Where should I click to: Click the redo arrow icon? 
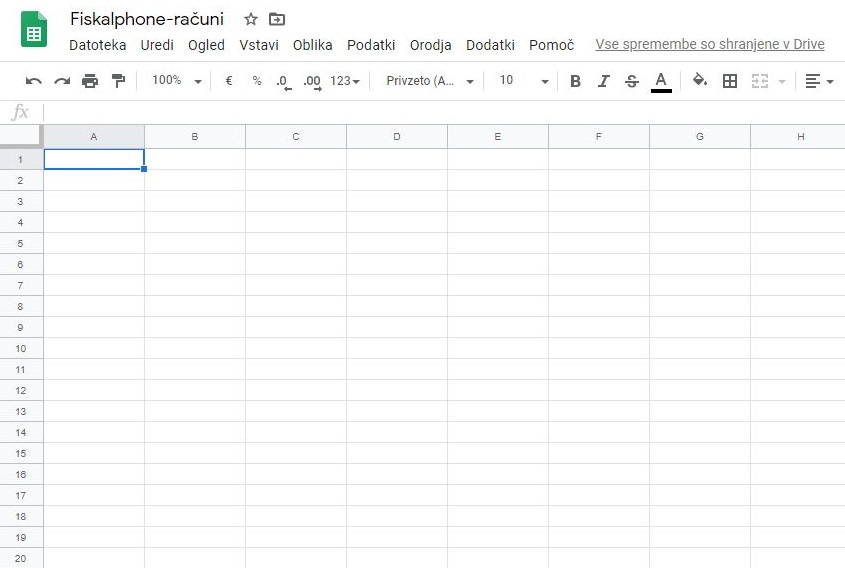(x=62, y=81)
